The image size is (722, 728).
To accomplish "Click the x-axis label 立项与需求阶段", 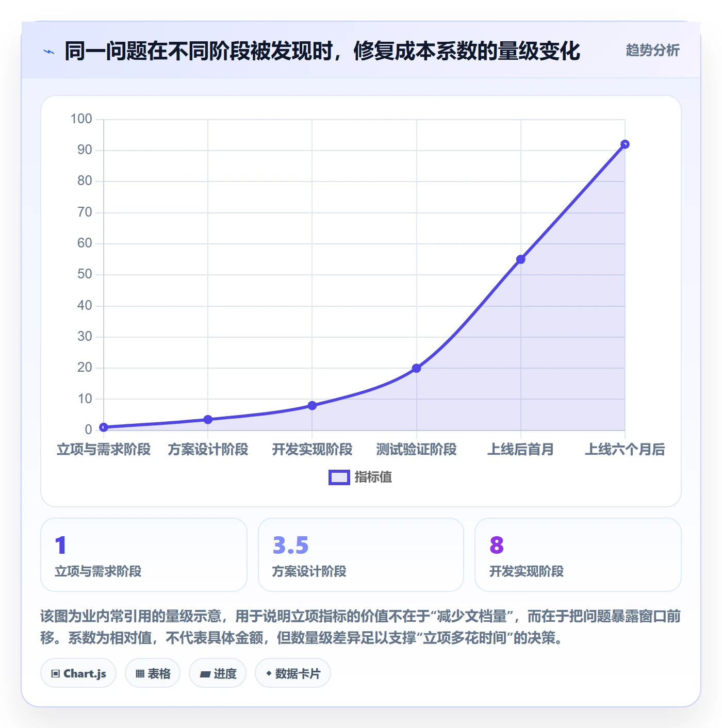I will tap(104, 450).
